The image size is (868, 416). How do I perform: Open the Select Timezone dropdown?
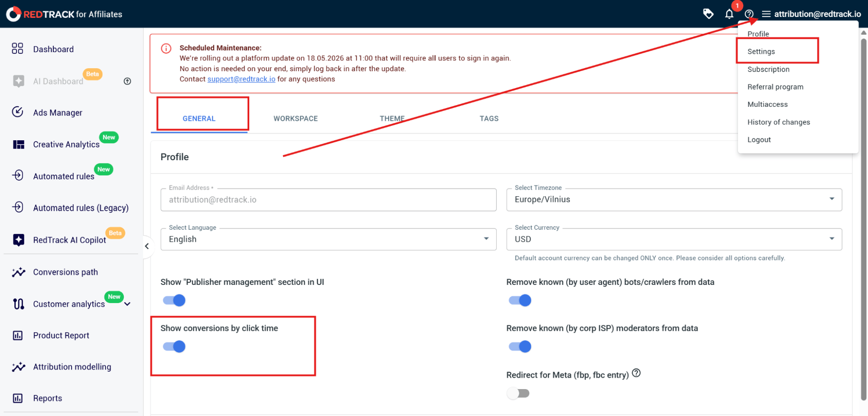pos(674,200)
